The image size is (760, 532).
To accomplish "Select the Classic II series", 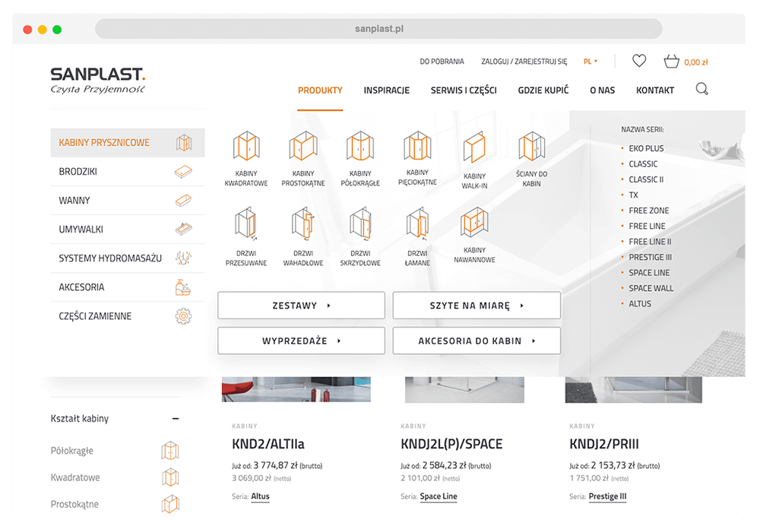I will click(x=646, y=179).
